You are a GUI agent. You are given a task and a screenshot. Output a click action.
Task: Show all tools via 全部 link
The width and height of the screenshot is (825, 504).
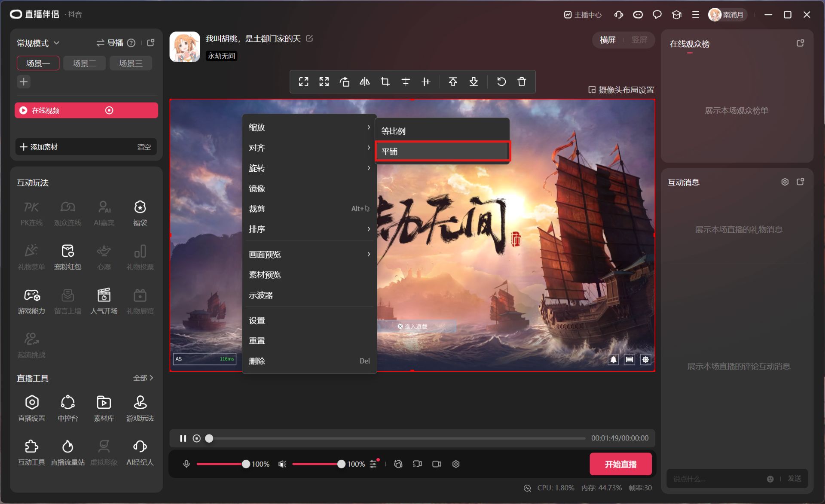(143, 378)
